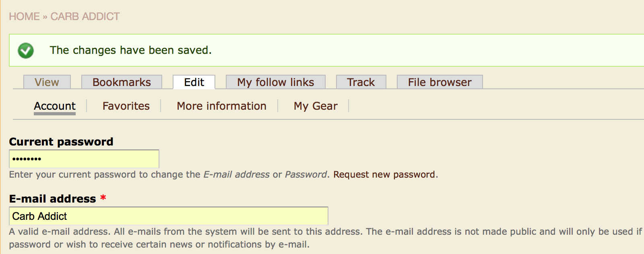644x254 pixels.
Task: Open the CARB ADDICT breadcrumb link
Action: tap(85, 16)
